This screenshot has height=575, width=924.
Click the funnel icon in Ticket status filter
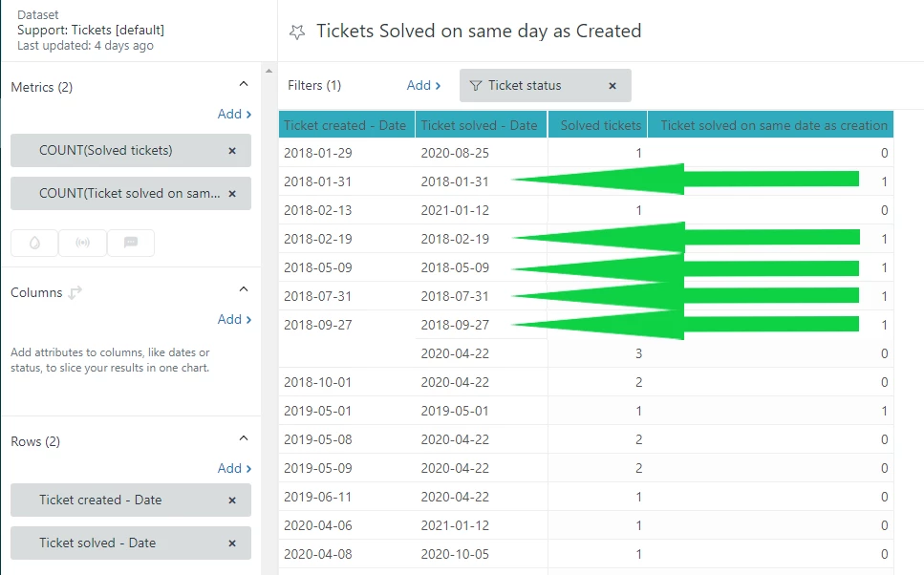[x=476, y=86]
